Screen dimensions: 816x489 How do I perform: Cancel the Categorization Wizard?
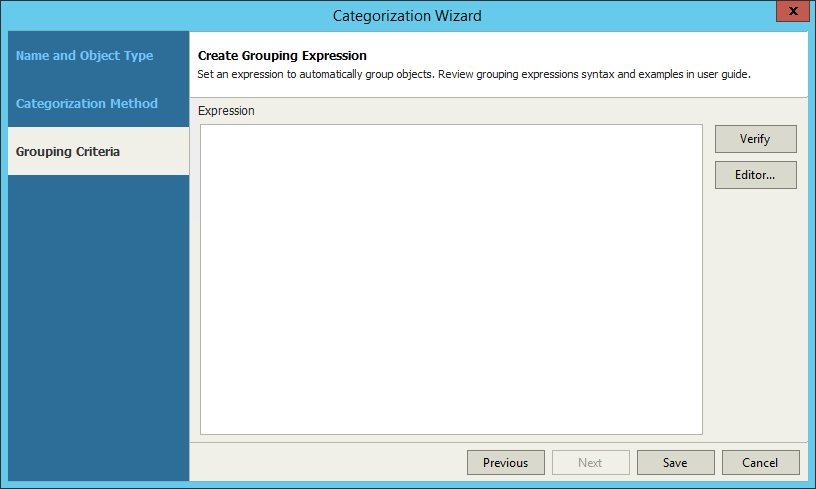(760, 462)
